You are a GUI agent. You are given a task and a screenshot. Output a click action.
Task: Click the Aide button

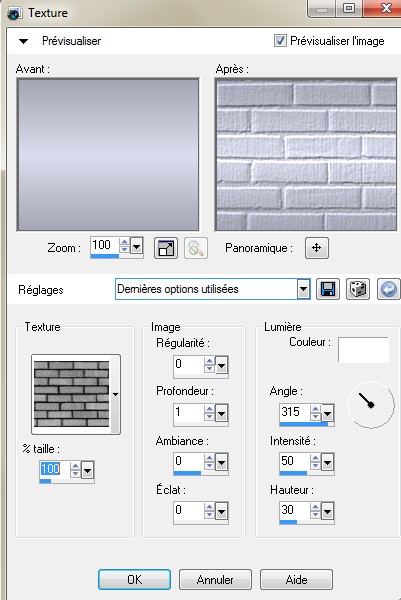tap(296, 580)
